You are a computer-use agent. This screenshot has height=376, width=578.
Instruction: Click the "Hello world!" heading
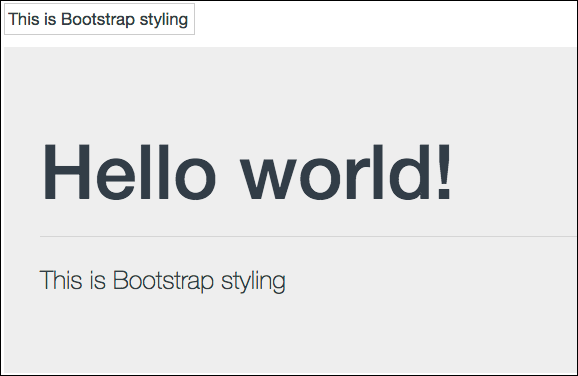pyautogui.click(x=247, y=172)
